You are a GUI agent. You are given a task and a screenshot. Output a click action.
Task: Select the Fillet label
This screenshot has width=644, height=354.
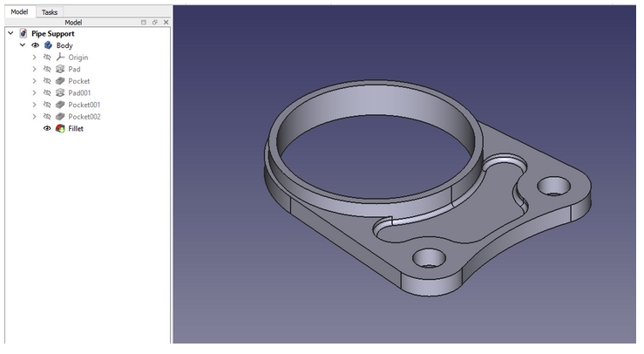pyautogui.click(x=76, y=129)
